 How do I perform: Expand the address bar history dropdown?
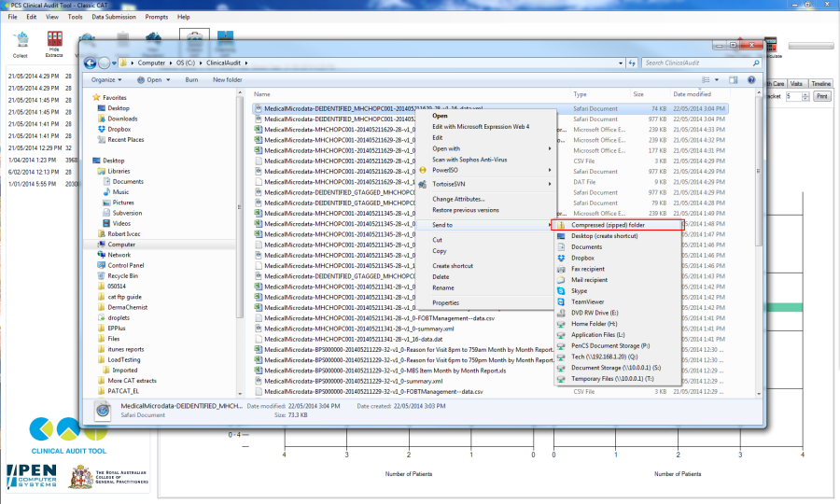click(x=621, y=63)
